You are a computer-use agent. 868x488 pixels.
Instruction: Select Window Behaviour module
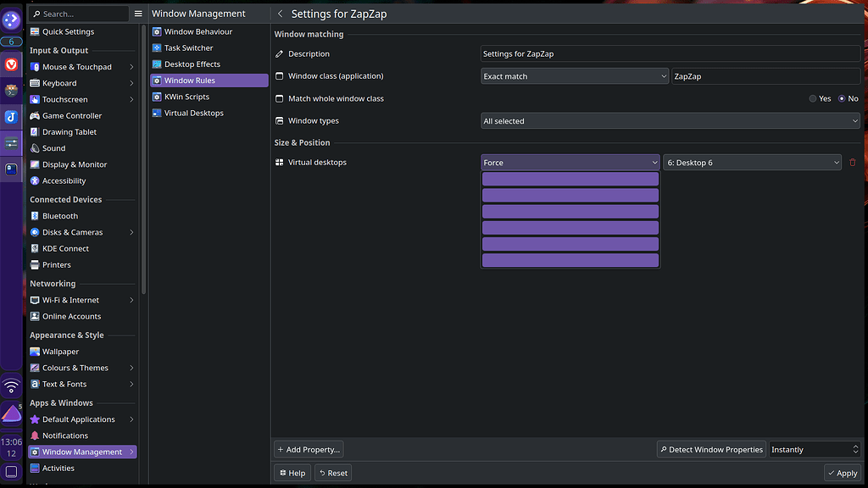[209, 31]
